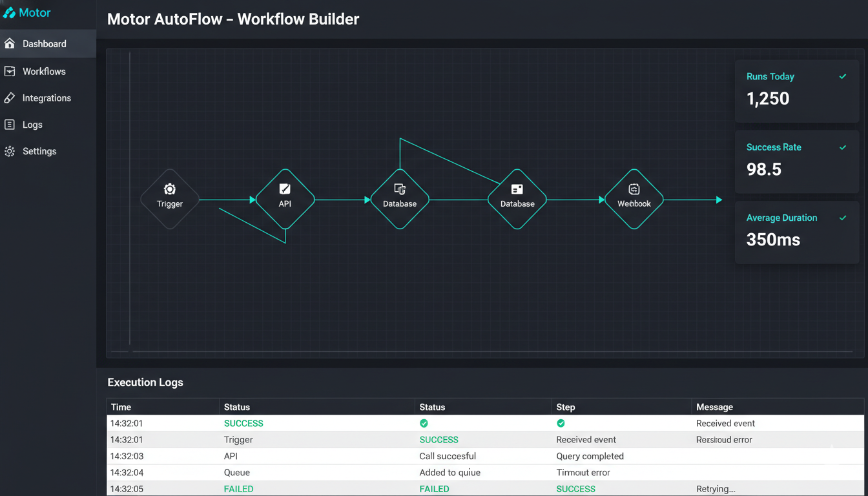Click the Workflows sidebar icon
The image size is (868, 496).
coord(10,71)
